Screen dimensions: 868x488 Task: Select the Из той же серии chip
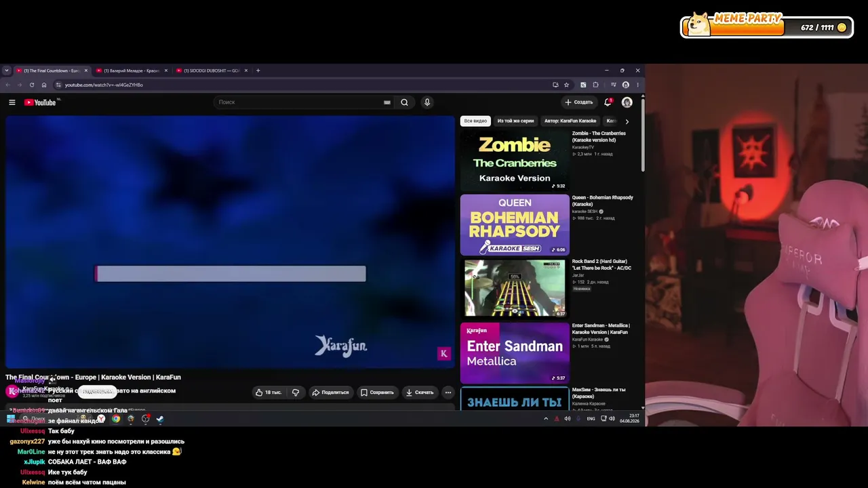click(x=515, y=121)
